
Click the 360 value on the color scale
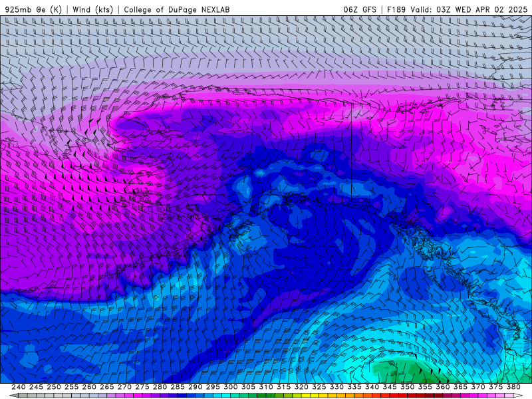(442, 387)
